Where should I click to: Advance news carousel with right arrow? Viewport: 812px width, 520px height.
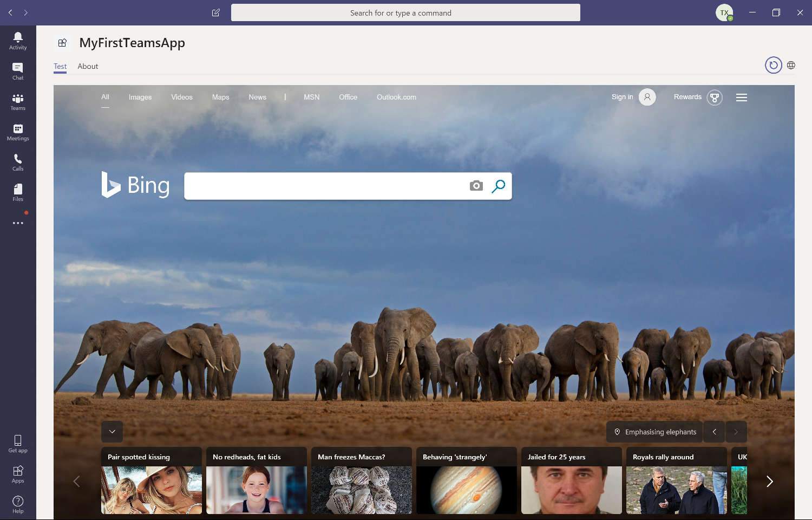[769, 481]
